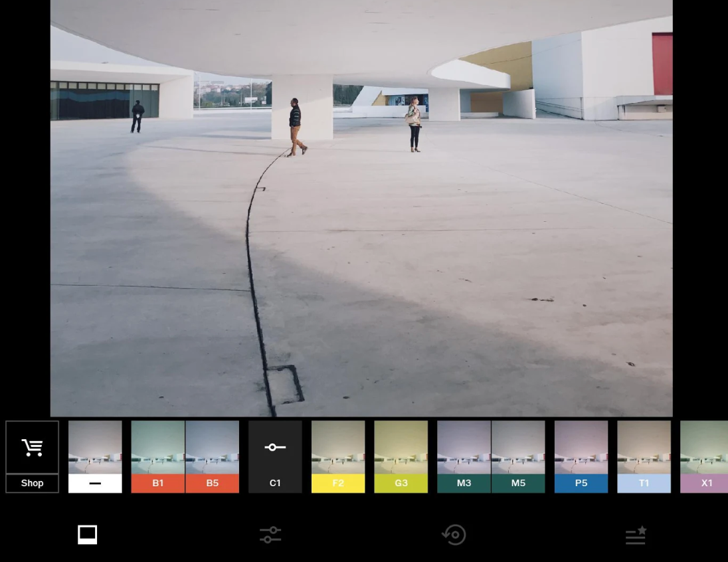Tap the photo preview image

[361, 208]
